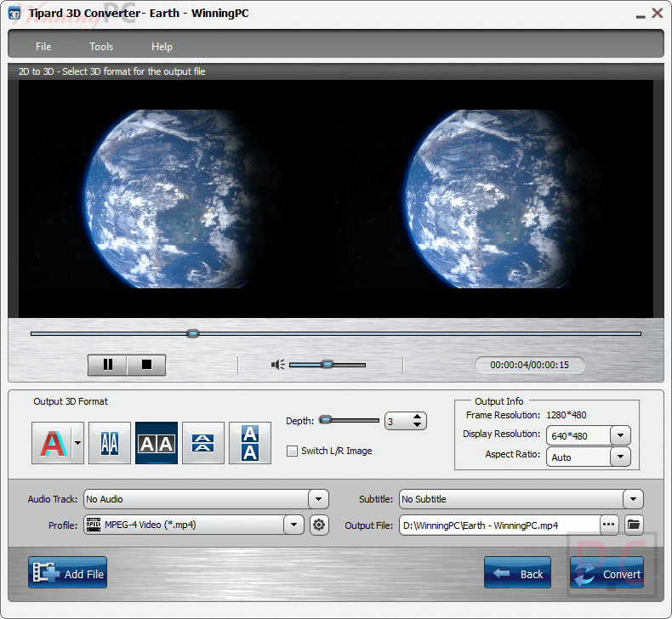The width and height of the screenshot is (672, 619).
Task: Open the Help menu
Action: (x=162, y=47)
